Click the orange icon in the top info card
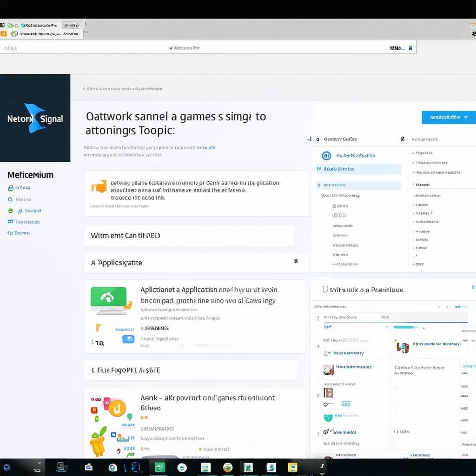This screenshot has height=476, width=476. pyautogui.click(x=99, y=186)
